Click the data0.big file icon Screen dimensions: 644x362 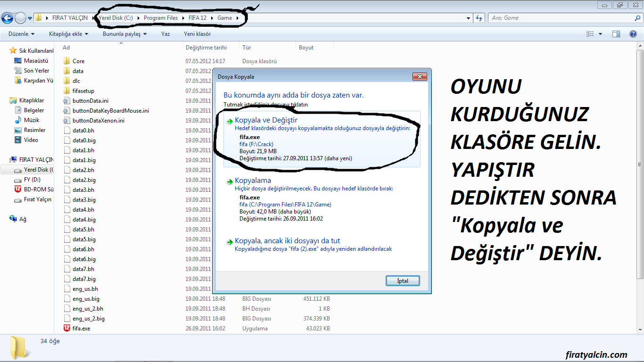point(66,140)
